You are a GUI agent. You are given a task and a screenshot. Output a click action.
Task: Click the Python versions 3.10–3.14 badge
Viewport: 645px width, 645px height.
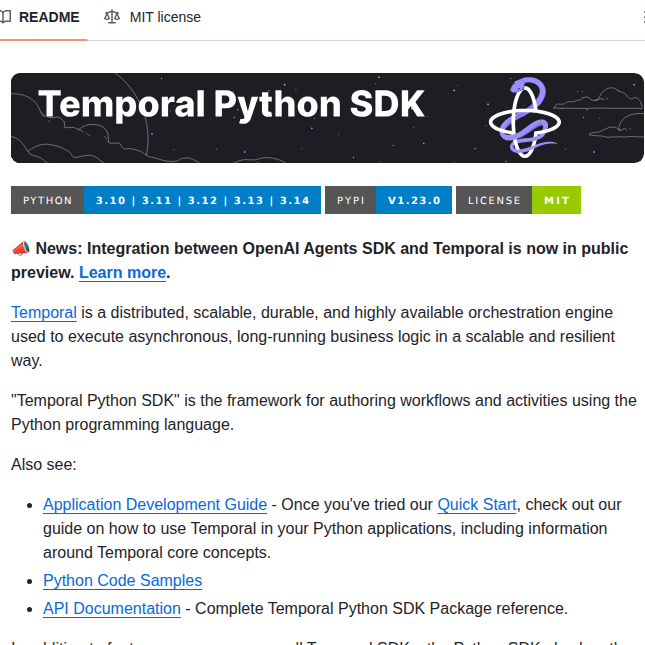166,200
